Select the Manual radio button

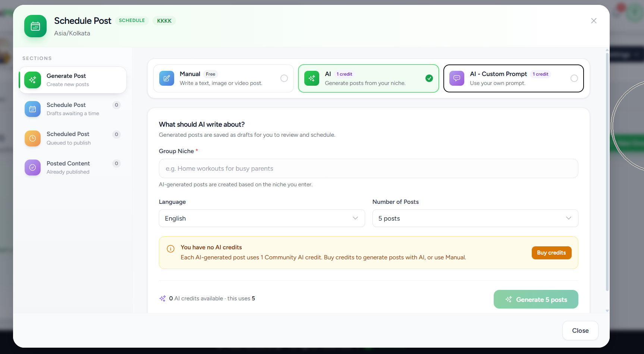click(x=284, y=78)
